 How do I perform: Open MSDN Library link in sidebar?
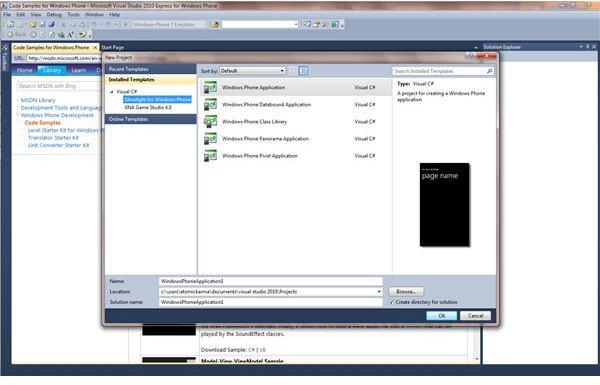(38, 100)
